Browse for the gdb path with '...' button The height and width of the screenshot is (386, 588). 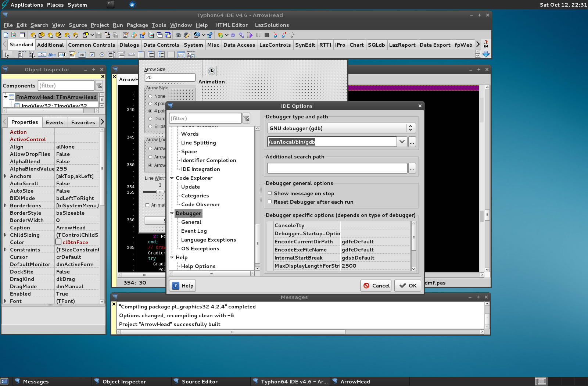(412, 142)
